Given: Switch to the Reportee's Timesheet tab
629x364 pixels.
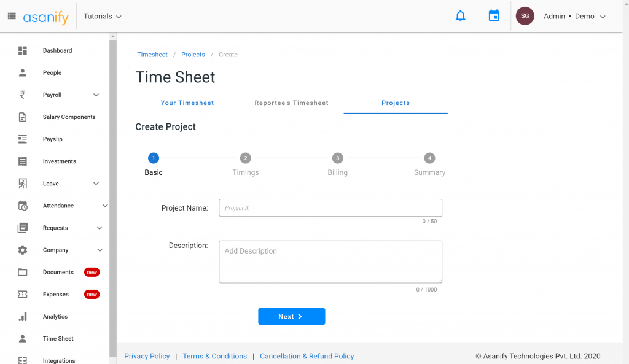Looking at the screenshot, I should pyautogui.click(x=291, y=103).
